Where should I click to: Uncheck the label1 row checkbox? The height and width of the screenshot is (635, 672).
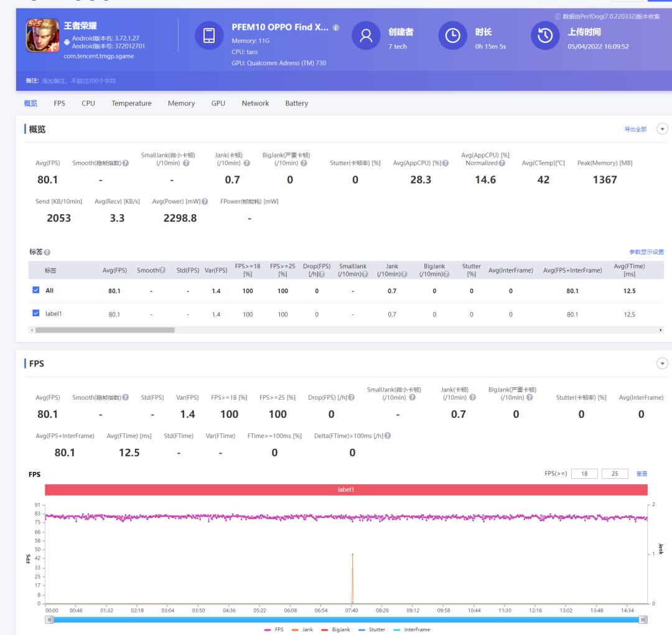tap(35, 314)
